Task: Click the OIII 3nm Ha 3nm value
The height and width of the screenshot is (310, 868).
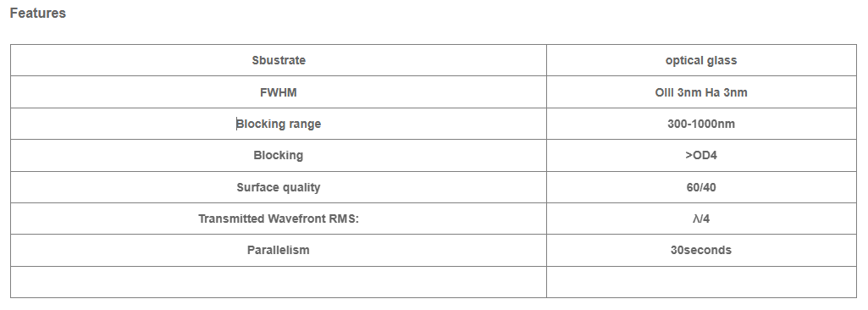Action: click(x=701, y=92)
